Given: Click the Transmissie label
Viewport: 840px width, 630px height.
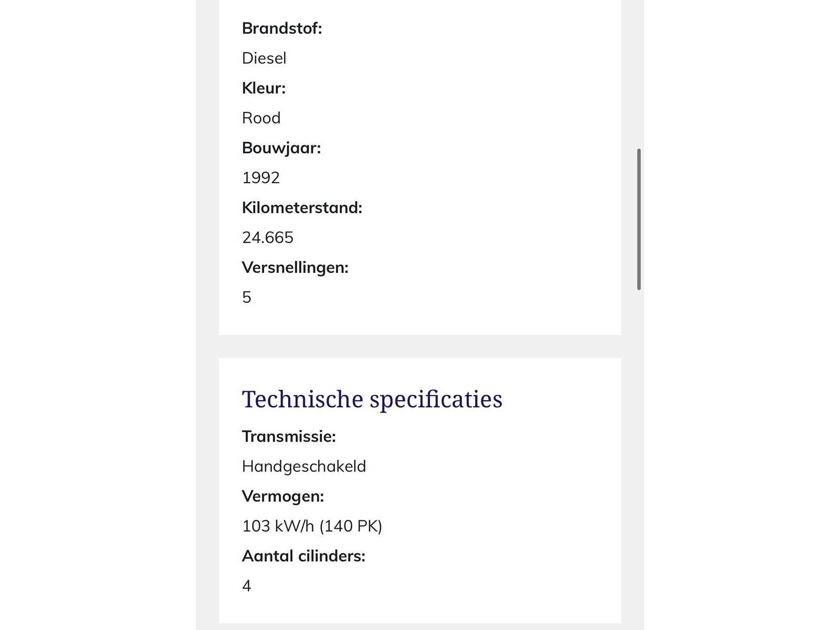Looking at the screenshot, I should 289,436.
